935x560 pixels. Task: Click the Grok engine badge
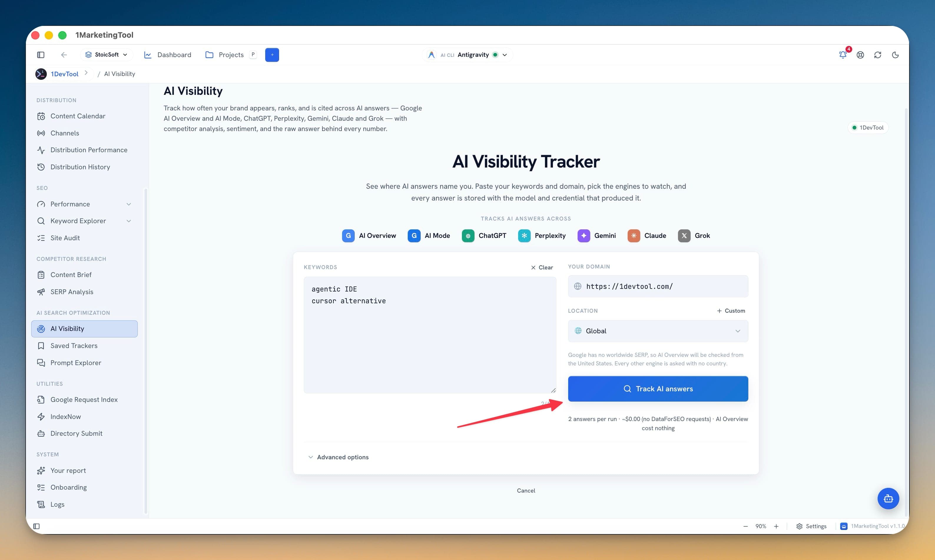click(694, 236)
